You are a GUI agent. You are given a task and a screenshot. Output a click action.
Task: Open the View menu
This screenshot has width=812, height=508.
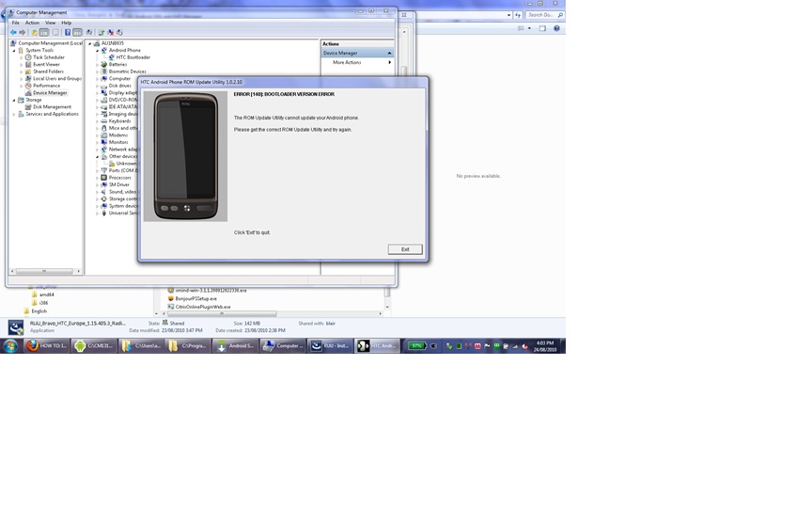(50, 23)
